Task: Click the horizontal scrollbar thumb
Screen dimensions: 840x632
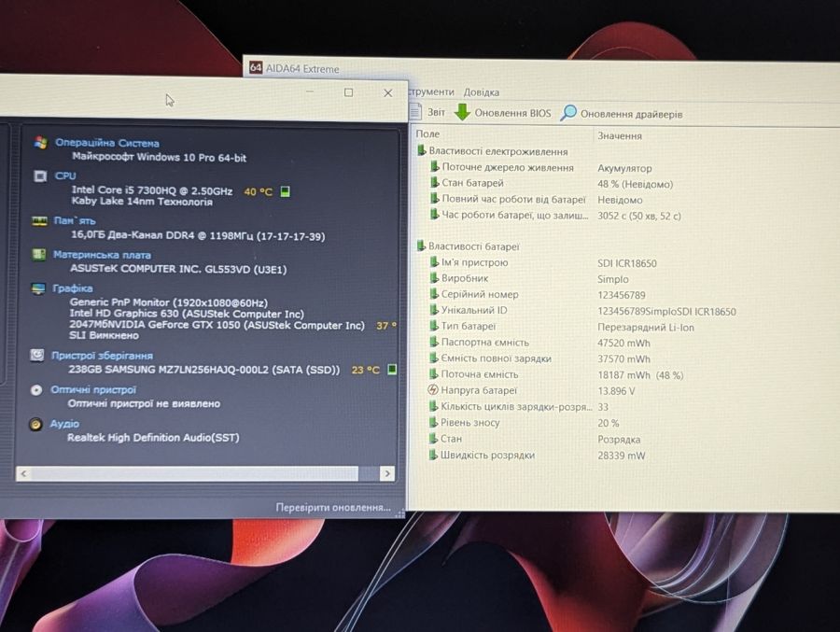Action: pos(194,473)
